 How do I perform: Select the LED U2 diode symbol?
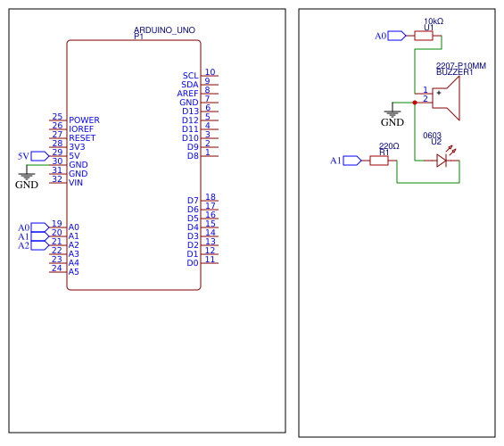point(442,161)
